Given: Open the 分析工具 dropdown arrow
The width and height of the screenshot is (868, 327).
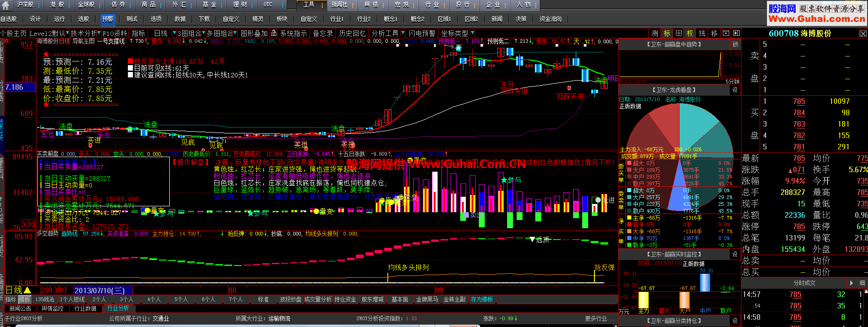Looking at the screenshot, I should click(402, 33).
